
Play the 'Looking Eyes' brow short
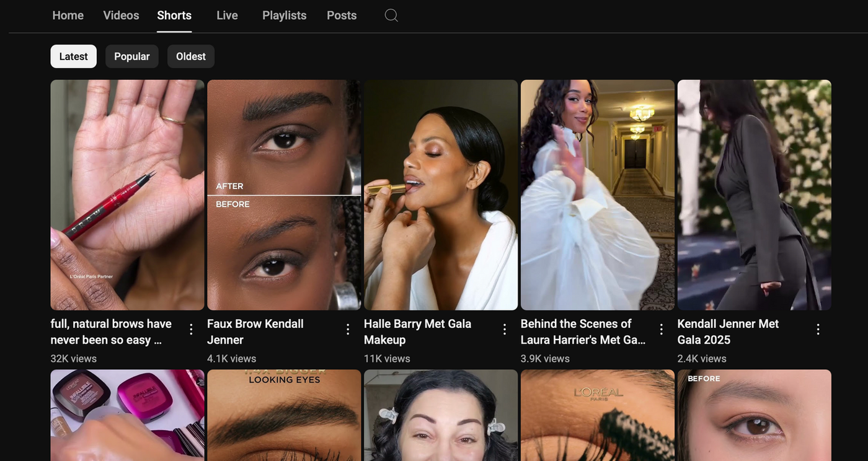pyautogui.click(x=284, y=415)
